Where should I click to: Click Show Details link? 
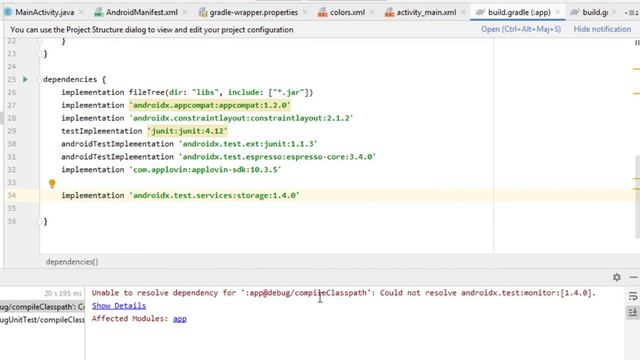click(x=119, y=306)
